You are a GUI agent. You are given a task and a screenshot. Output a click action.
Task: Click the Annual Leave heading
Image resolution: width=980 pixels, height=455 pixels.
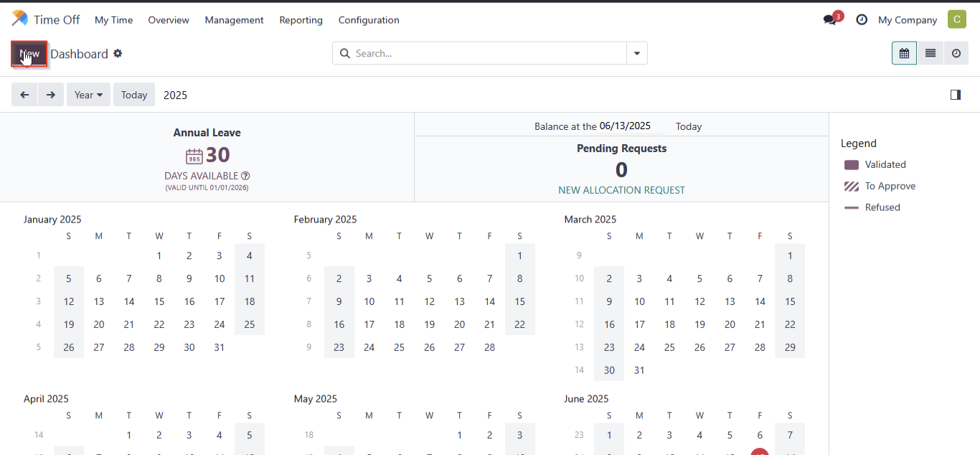207,133
